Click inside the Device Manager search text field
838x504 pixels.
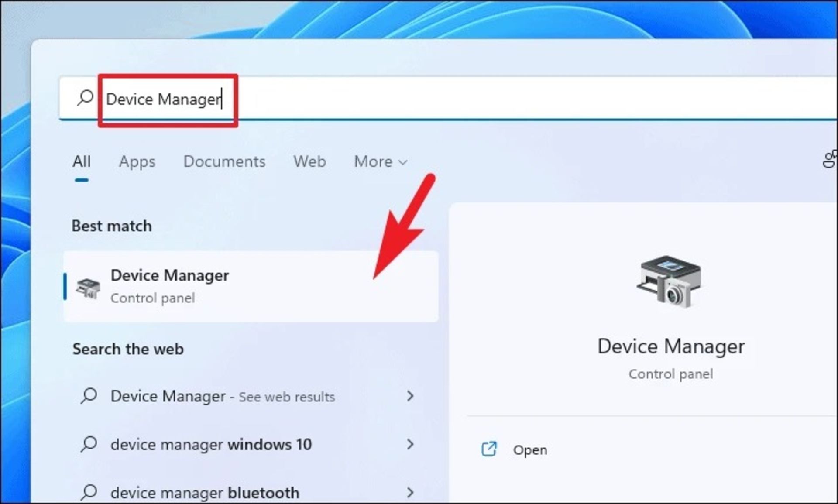pos(164,99)
